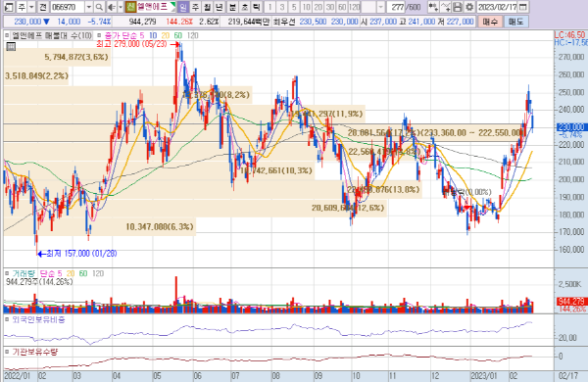Click the -5.74% change value in quote bar
This screenshot has height=382, width=588.
(x=99, y=22)
